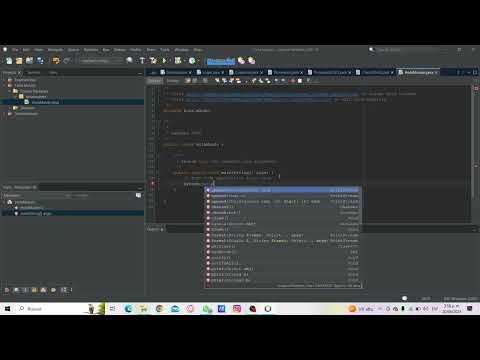Image resolution: width=480 pixels, height=360 pixels.
Task: Select the Projects panel tab
Action: coord(10,72)
